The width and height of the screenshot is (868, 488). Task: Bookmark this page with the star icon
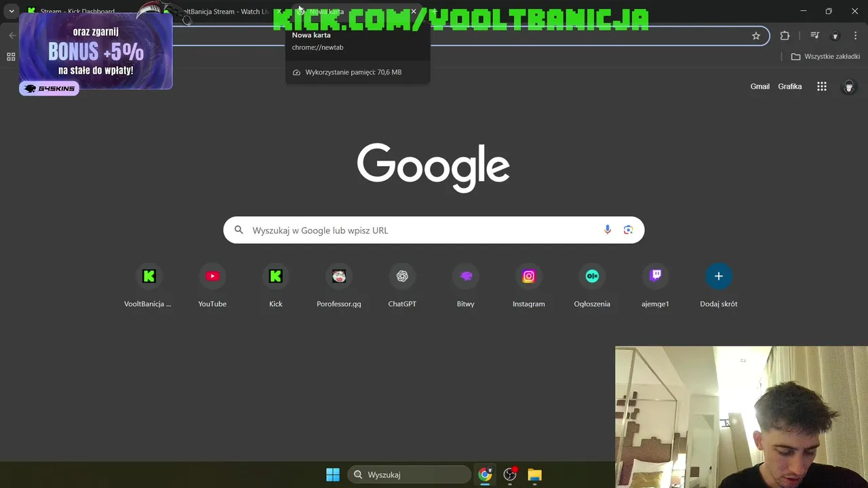(756, 36)
